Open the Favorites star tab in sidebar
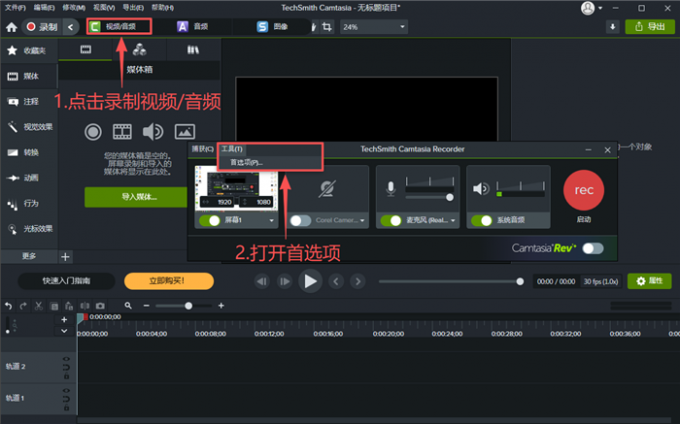The image size is (680, 424). 29,51
